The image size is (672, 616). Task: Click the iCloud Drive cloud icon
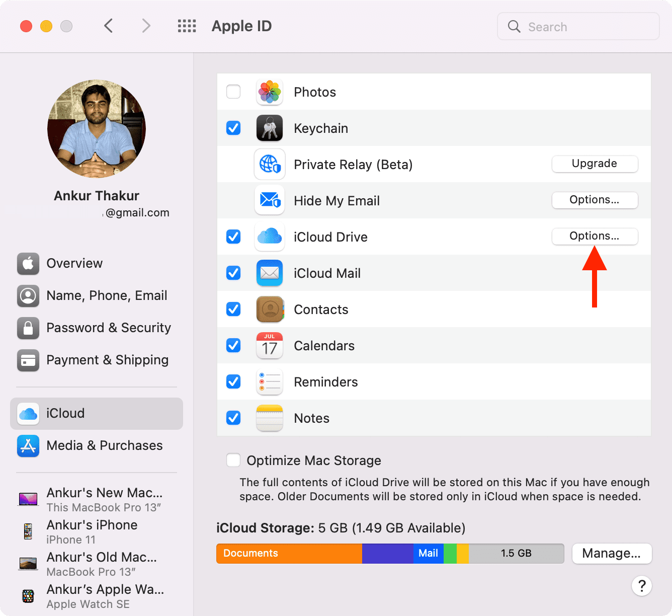[270, 237]
